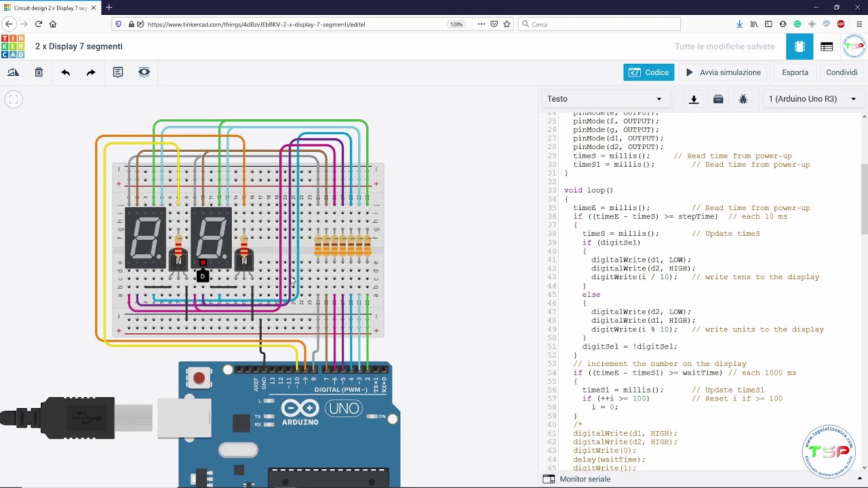
Task: Click the user profile avatar
Action: pos(854,47)
